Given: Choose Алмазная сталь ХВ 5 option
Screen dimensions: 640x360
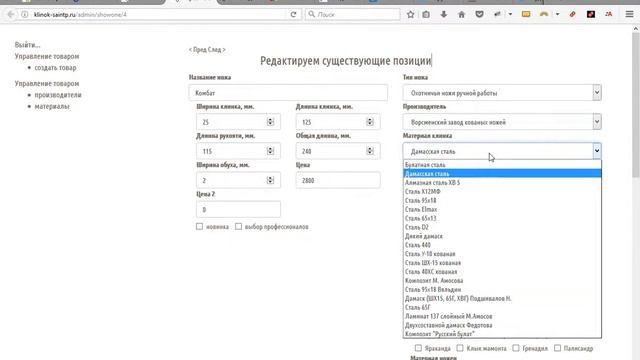Looking at the screenshot, I should (502, 182).
